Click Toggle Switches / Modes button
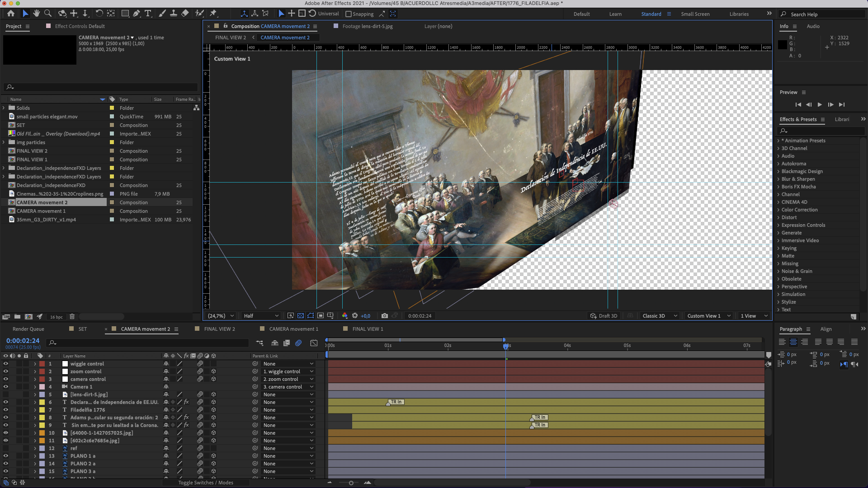868x488 pixels. pos(206,483)
